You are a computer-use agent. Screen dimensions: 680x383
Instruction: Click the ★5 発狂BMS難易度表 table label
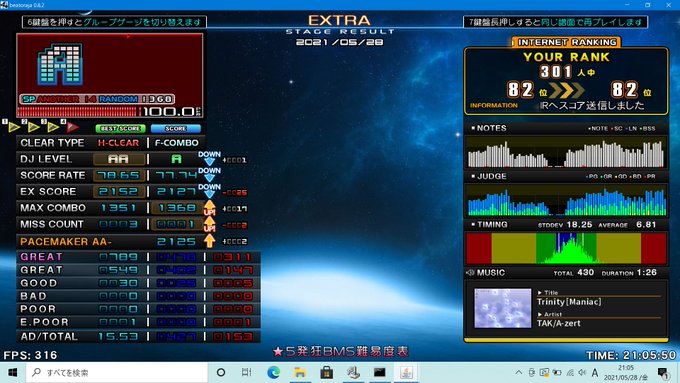pyautogui.click(x=341, y=351)
